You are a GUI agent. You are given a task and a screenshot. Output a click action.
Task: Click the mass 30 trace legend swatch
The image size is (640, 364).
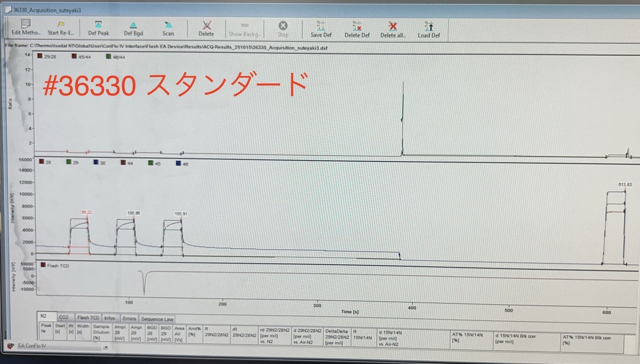click(96, 163)
